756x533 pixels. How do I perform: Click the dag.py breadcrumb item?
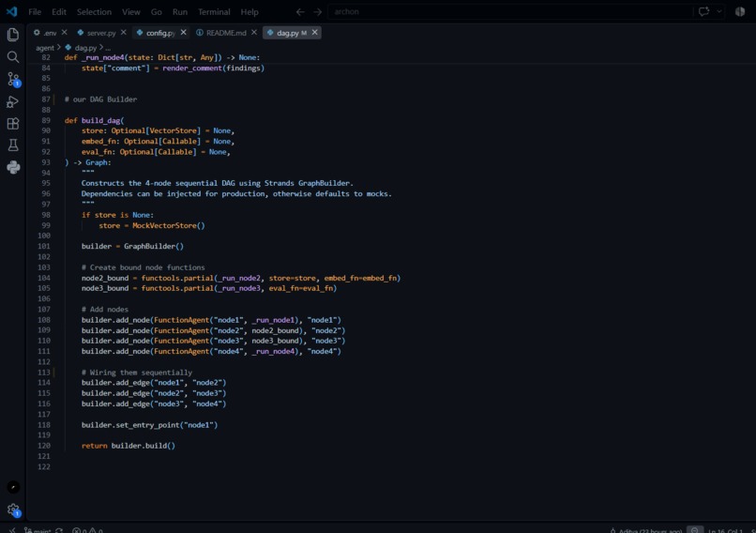coord(81,48)
